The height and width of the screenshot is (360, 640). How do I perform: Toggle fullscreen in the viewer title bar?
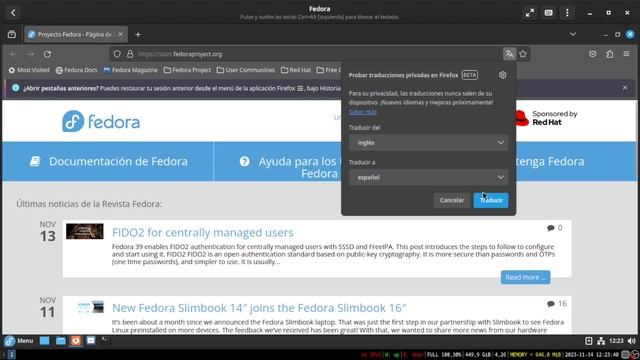[x=529, y=13]
